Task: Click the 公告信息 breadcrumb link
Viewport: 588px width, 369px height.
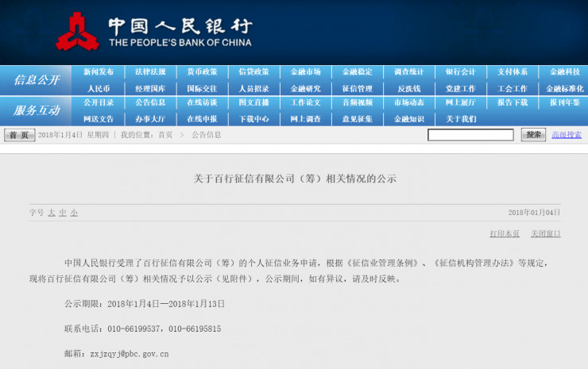Action: click(x=206, y=135)
